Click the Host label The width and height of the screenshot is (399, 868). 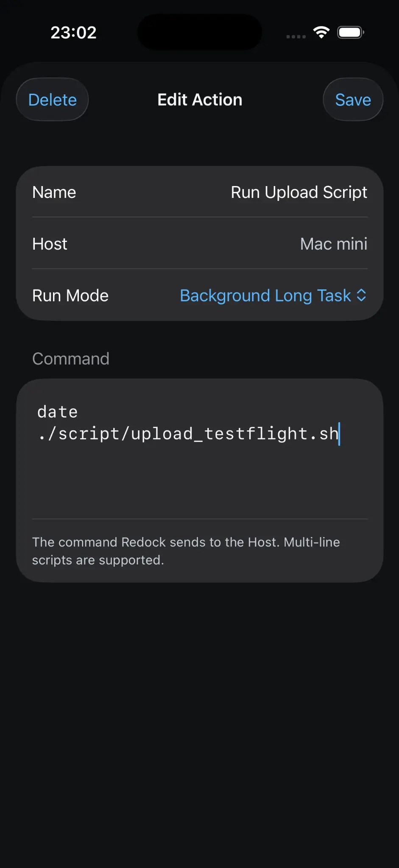click(50, 244)
